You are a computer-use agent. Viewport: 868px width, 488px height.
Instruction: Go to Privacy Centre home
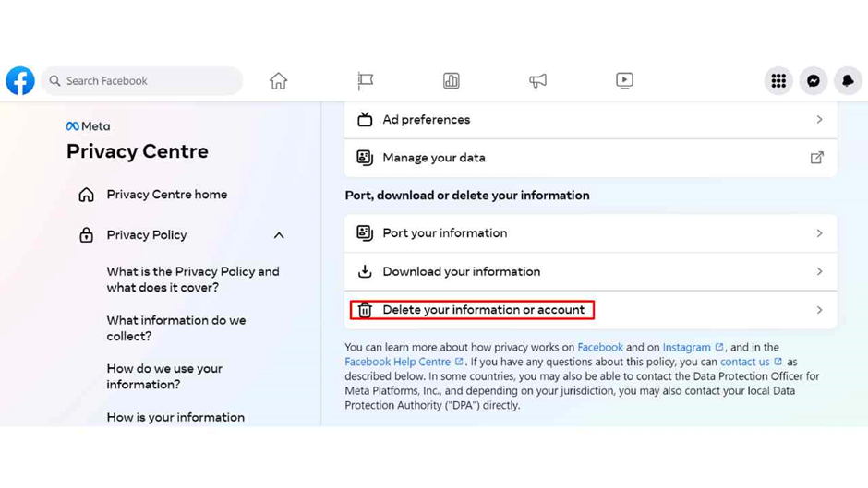tap(166, 195)
